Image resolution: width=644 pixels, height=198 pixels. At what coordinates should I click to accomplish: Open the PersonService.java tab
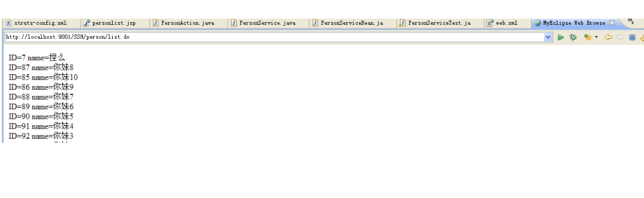(x=268, y=23)
